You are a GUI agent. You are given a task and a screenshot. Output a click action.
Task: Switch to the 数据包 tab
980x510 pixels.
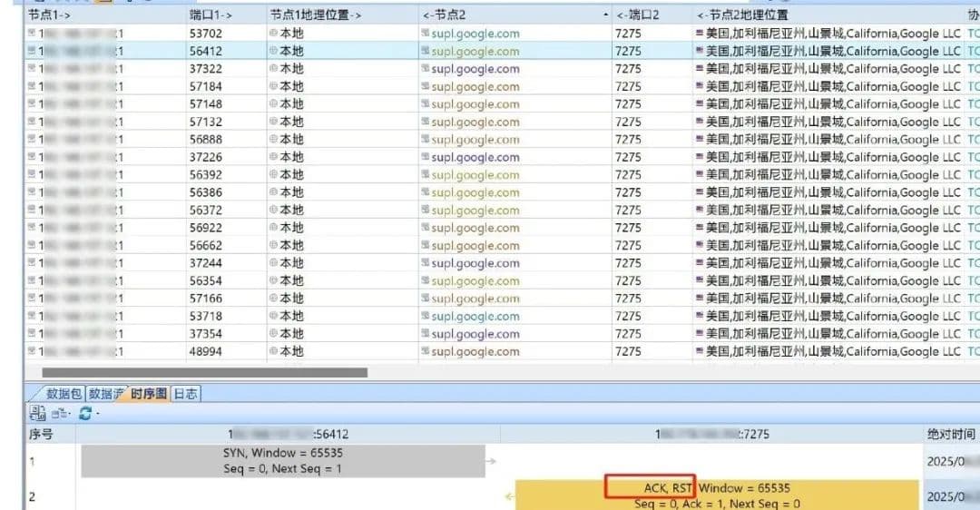coord(64,393)
